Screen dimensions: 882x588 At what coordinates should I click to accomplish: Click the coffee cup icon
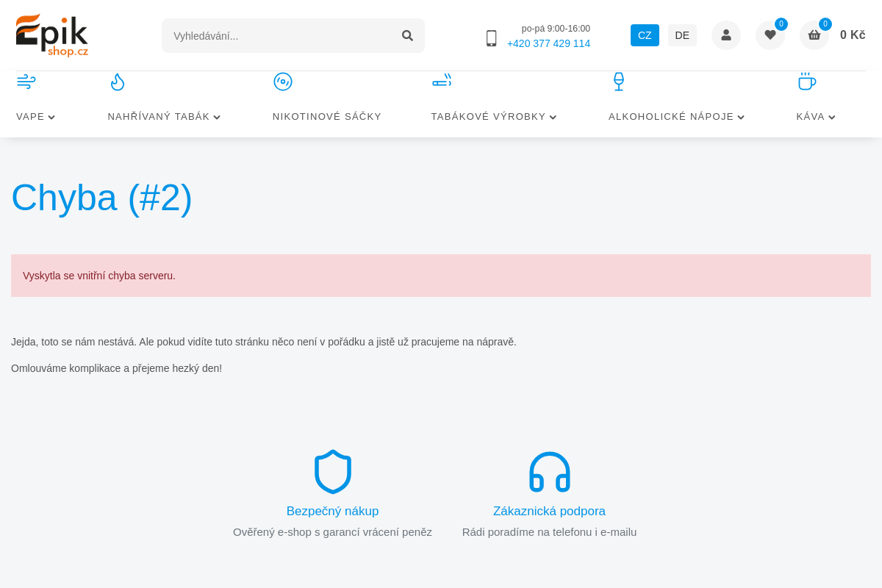pyautogui.click(x=806, y=82)
